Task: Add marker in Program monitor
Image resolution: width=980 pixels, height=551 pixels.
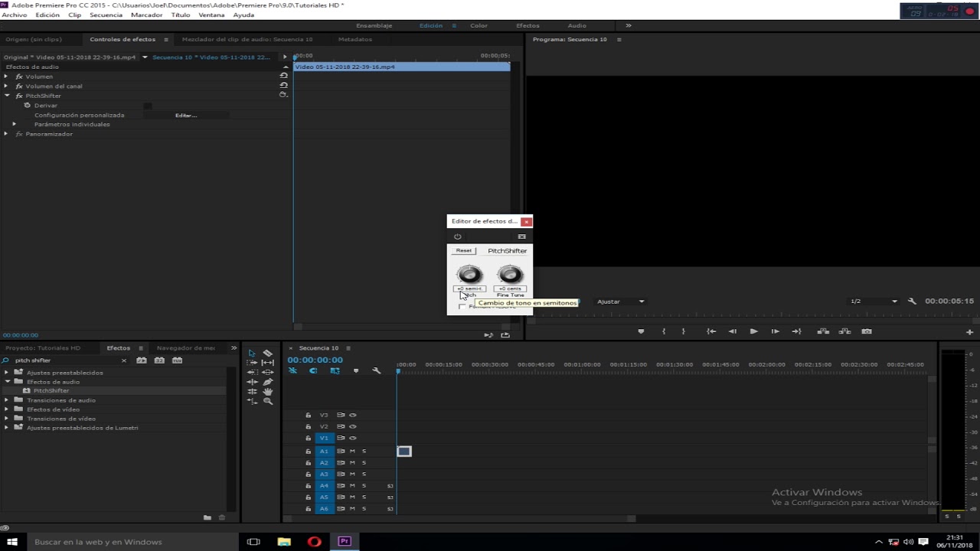Action: pos(641,331)
